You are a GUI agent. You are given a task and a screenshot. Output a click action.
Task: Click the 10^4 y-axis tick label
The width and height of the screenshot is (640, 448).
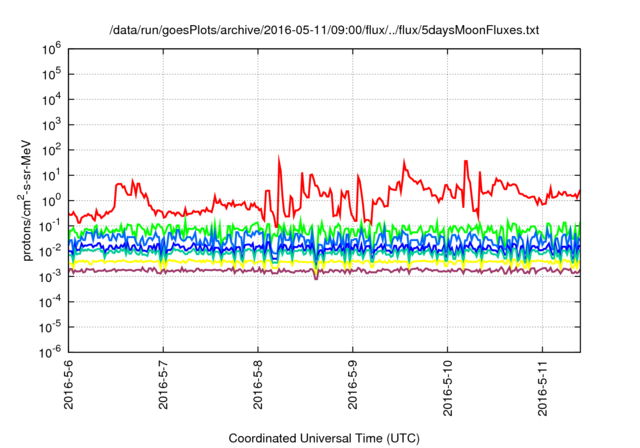coord(51,100)
